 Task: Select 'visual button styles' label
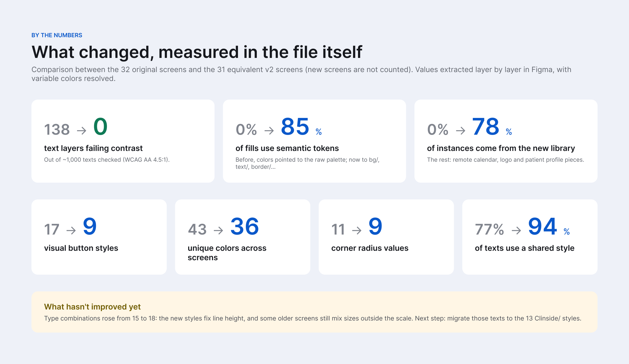pyautogui.click(x=81, y=248)
